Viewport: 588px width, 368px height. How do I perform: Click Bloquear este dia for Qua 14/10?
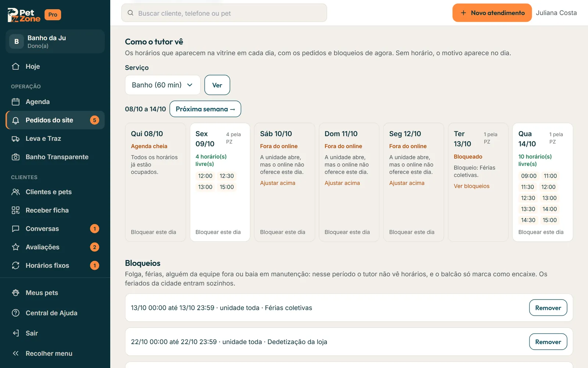point(541,232)
